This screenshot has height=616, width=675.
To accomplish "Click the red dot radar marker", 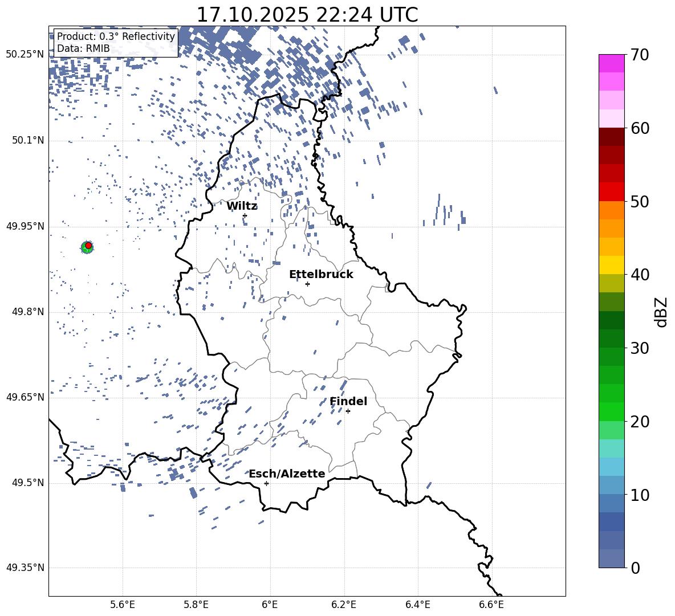I will point(88,246).
